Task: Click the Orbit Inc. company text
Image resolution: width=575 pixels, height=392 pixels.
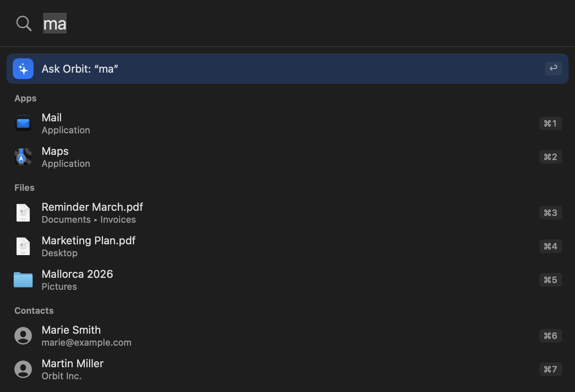Action: click(x=61, y=376)
